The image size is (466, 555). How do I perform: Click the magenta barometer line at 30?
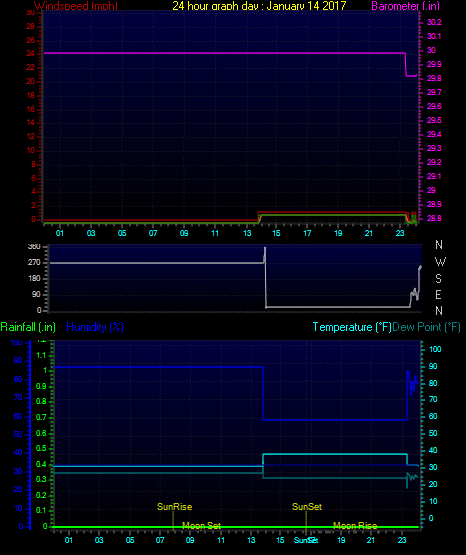(224, 53)
